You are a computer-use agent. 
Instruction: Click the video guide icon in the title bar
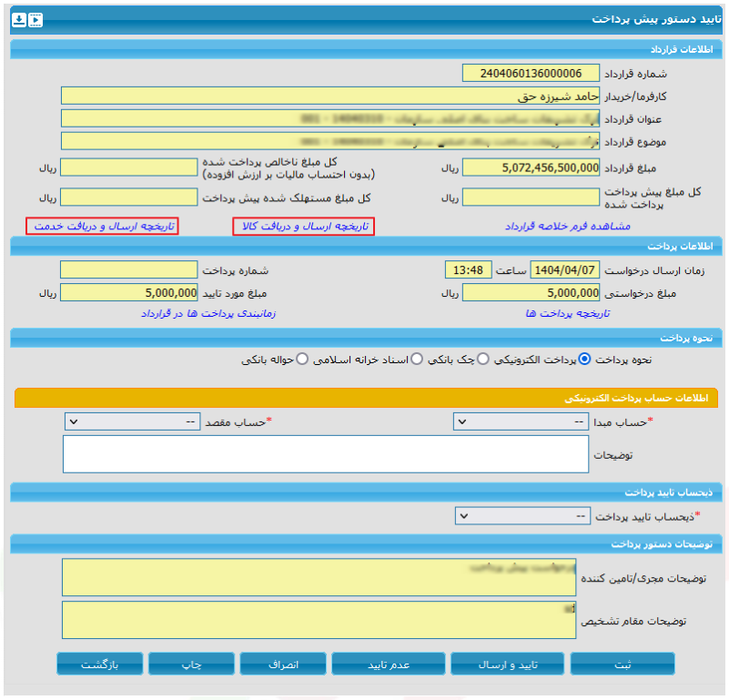click(x=35, y=19)
